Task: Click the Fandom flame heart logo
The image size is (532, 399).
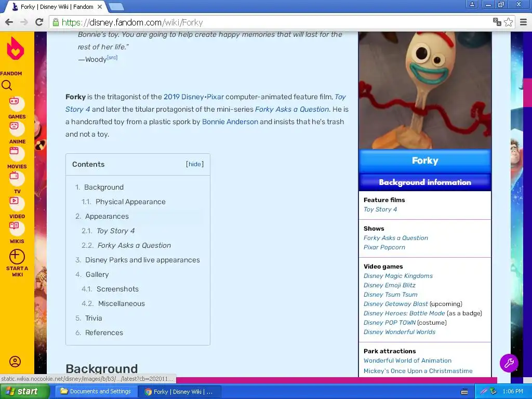Action: point(16,48)
